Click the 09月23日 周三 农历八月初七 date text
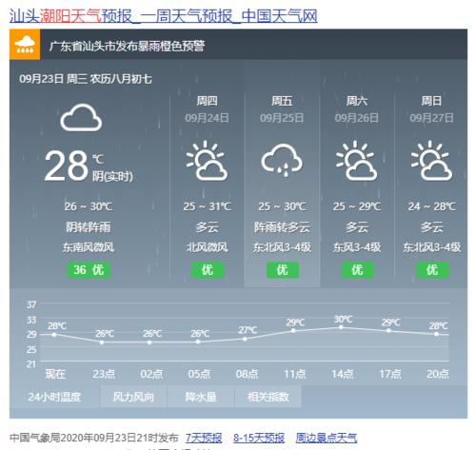The image size is (476, 450). 86,79
